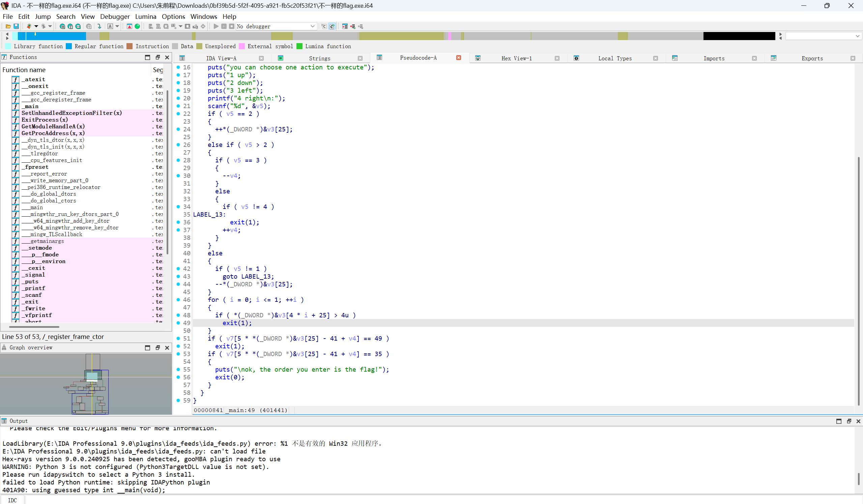Click the Save database icon
Screen dimensions: 863x504
pyautogui.click(x=16, y=26)
